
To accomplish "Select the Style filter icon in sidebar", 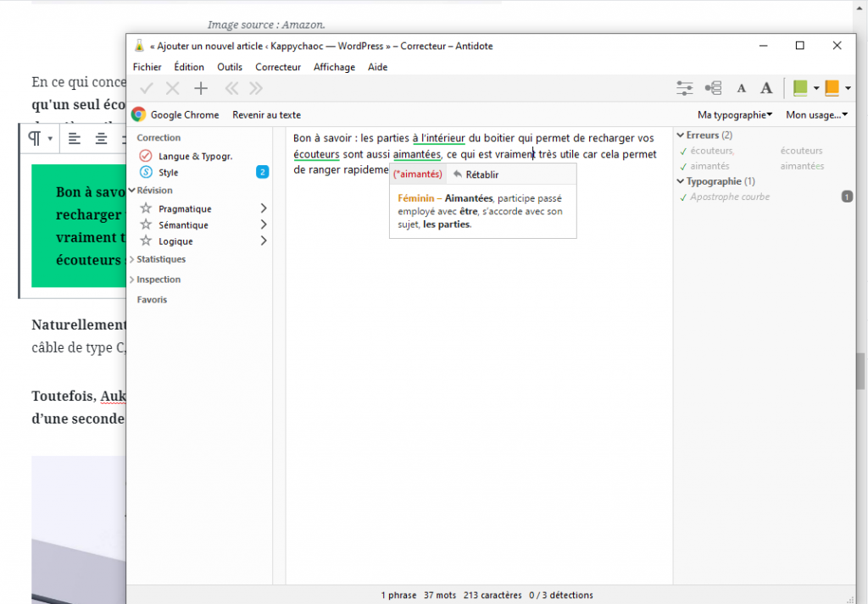I will click(x=145, y=173).
